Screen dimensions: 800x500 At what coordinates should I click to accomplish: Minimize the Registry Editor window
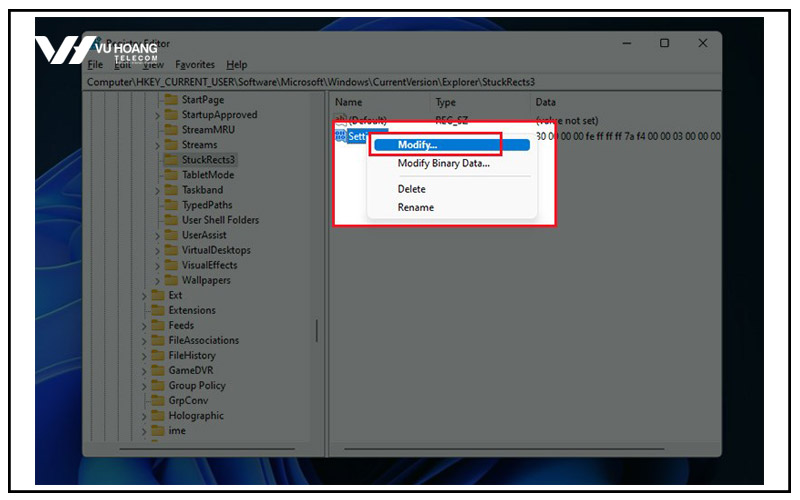(x=627, y=43)
